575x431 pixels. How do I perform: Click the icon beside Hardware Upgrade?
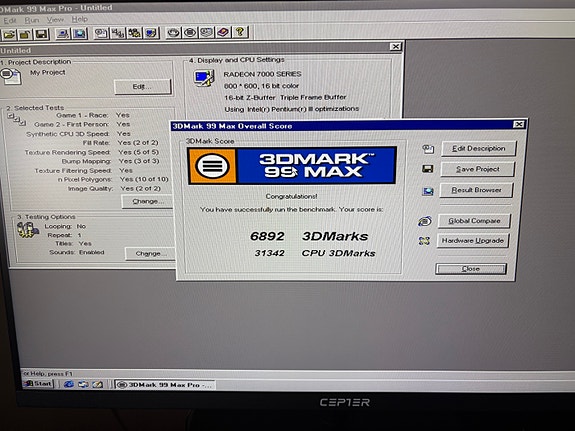pyautogui.click(x=424, y=241)
